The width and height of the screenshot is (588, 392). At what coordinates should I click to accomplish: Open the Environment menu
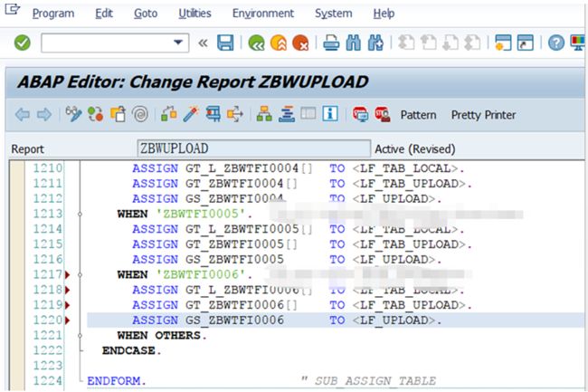point(263,14)
